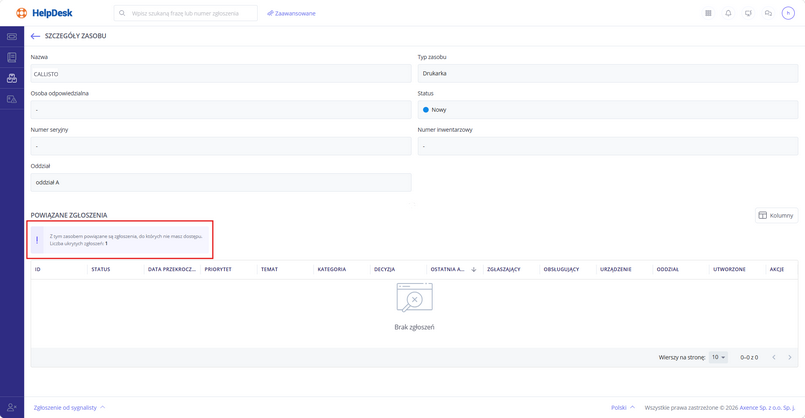Click the remote screen icon in header
Screen dimensions: 805x418
pyautogui.click(x=748, y=13)
